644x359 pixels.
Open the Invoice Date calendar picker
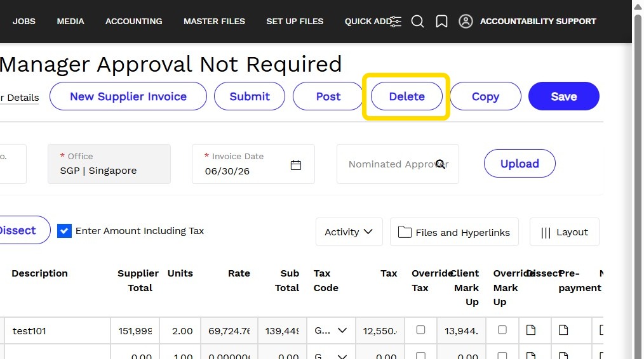tap(296, 165)
